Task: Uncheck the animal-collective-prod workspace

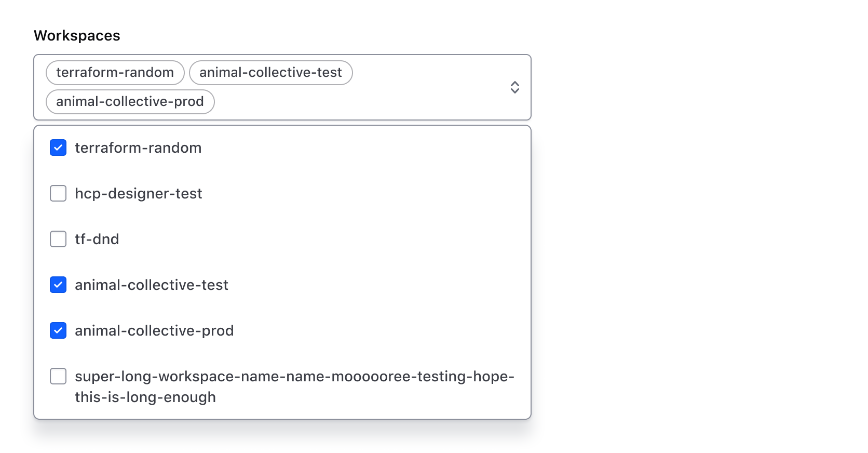Action: coord(58,330)
